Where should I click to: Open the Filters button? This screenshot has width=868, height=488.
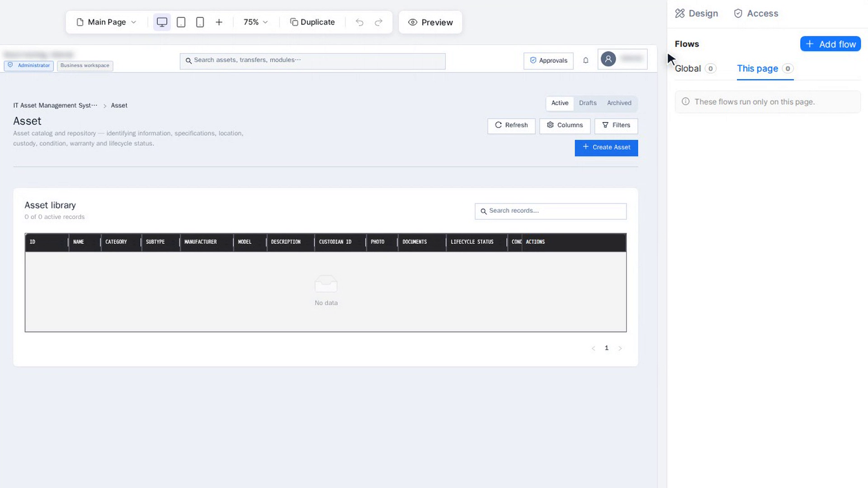click(616, 126)
